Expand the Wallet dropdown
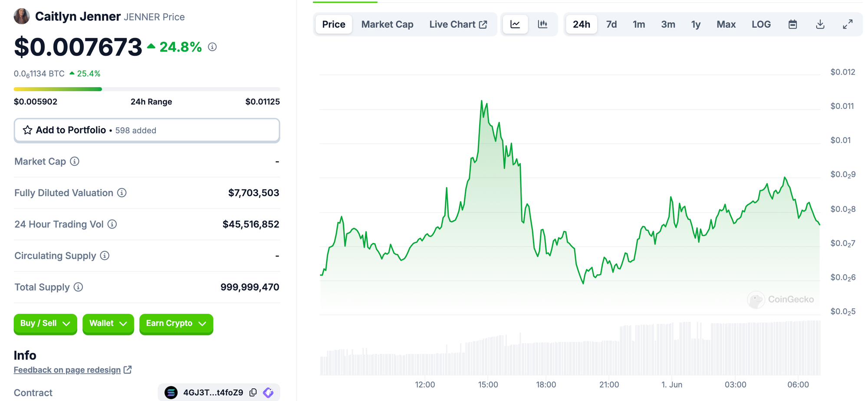The image size is (868, 401). point(108,324)
